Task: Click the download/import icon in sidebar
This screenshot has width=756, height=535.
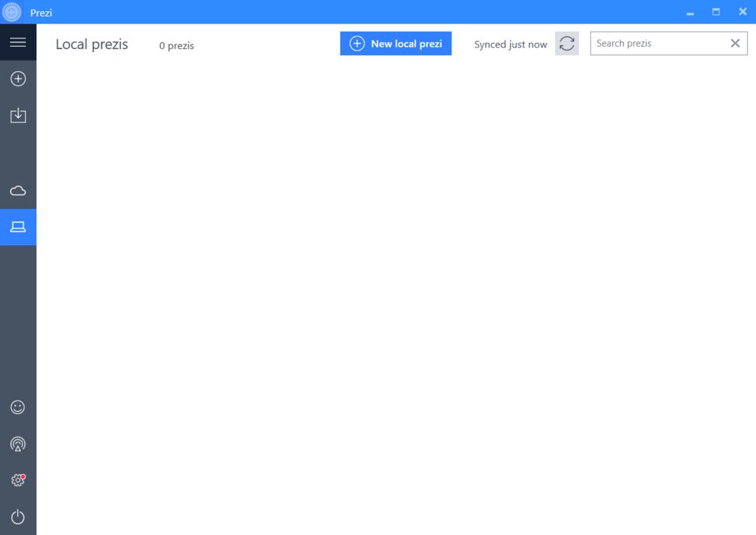Action: [x=18, y=115]
